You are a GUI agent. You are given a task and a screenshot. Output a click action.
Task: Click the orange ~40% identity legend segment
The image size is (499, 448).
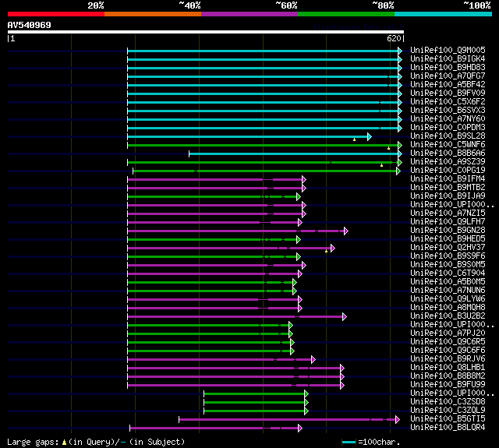pos(153,14)
